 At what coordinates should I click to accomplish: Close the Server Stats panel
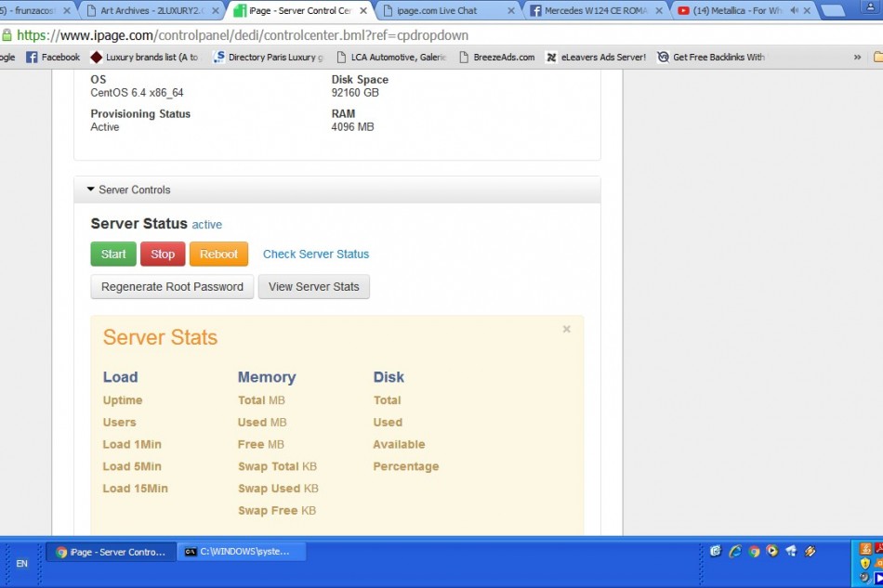click(566, 329)
